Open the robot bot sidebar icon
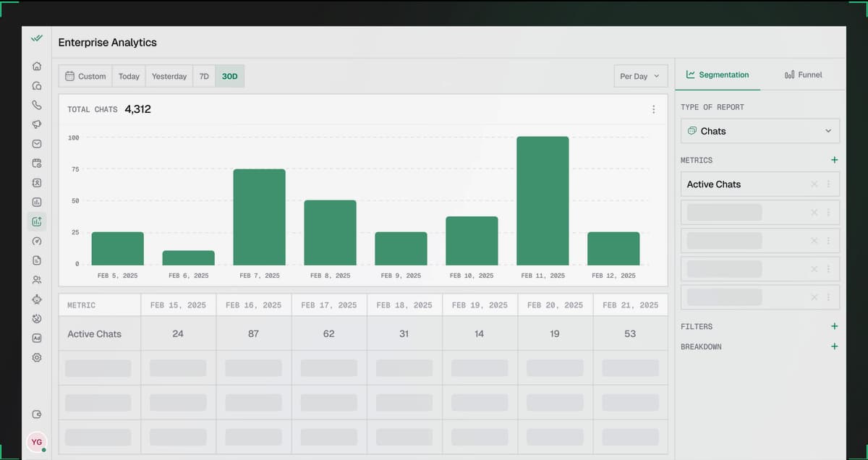868x460 pixels. point(37,299)
